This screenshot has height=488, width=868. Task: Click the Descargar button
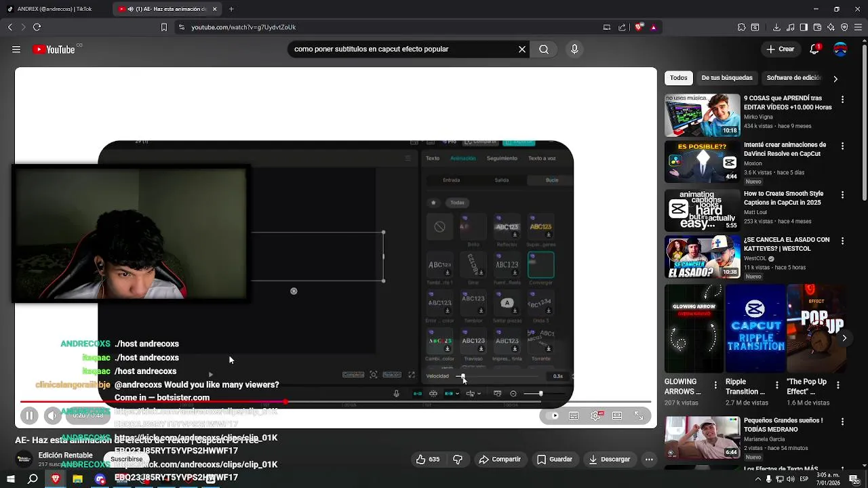pos(610,460)
